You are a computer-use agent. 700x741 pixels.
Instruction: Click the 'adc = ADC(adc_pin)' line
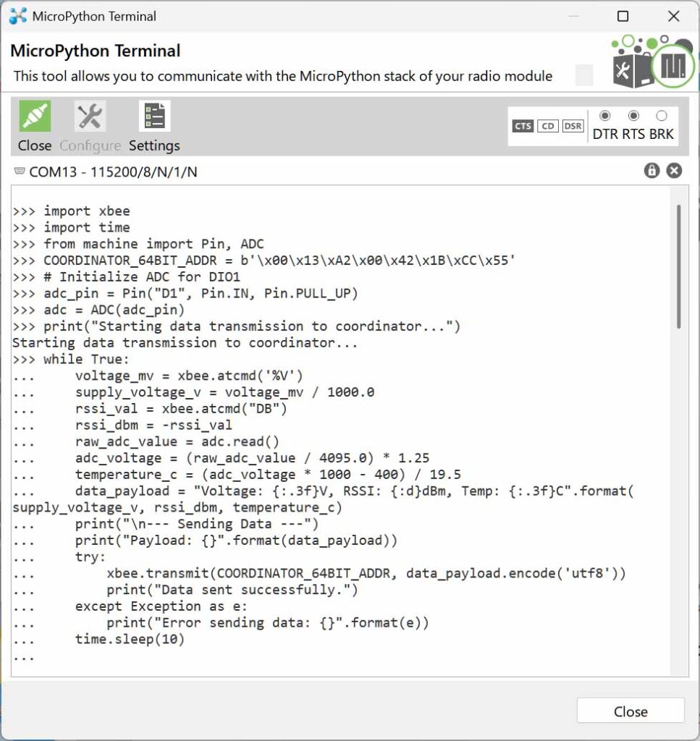click(98, 310)
